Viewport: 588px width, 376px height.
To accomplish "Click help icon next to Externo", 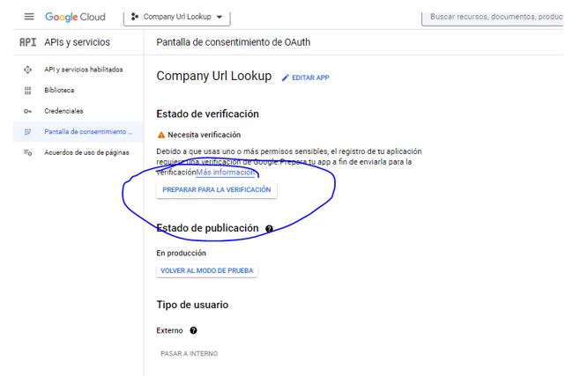I will 193,331.
